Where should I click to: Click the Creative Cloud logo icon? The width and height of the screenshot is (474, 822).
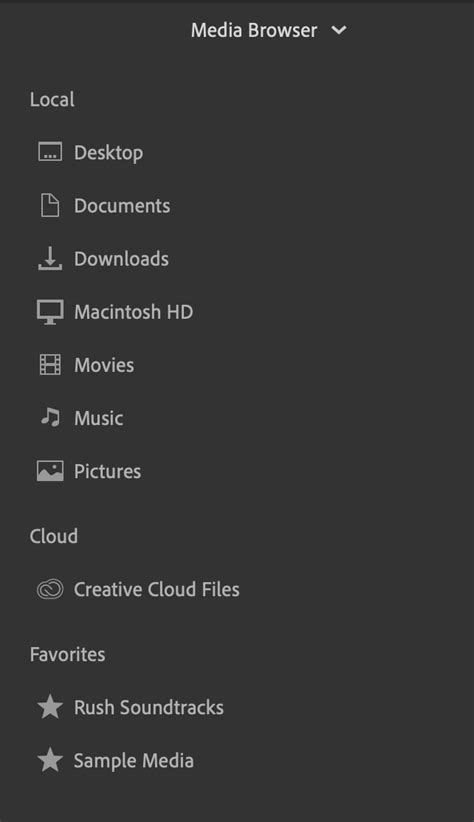click(50, 589)
